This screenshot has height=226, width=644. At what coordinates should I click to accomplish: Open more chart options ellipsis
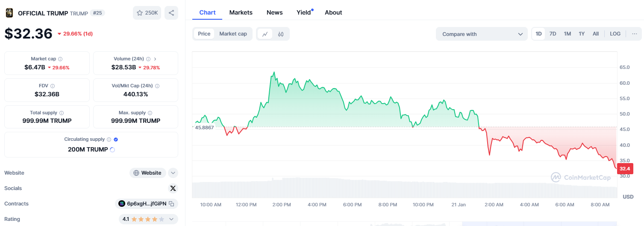coord(634,34)
